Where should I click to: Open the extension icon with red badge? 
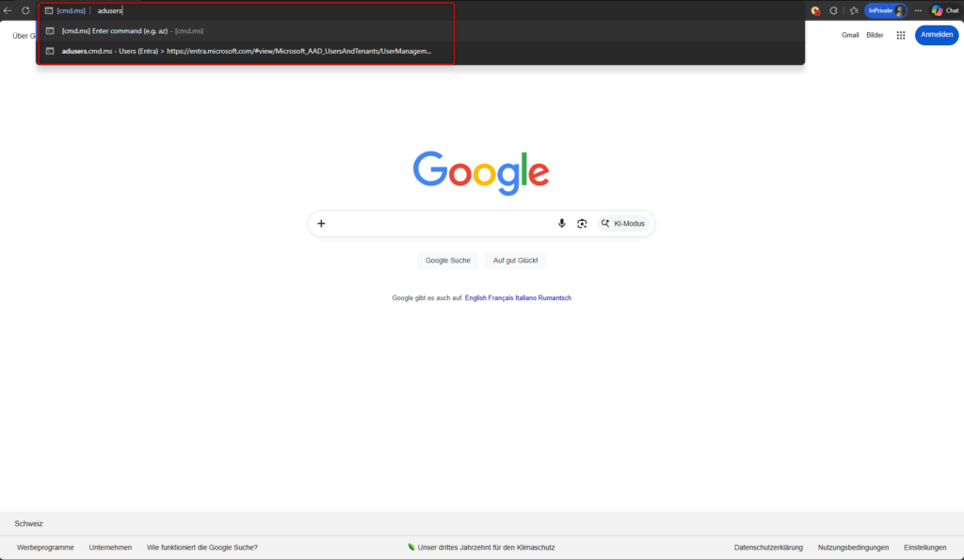815,10
